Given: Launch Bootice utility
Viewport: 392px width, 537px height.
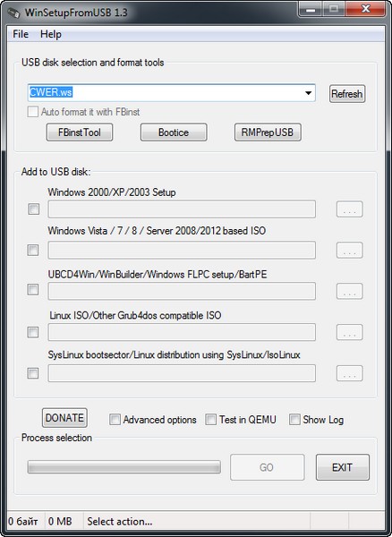Looking at the screenshot, I should 174,132.
